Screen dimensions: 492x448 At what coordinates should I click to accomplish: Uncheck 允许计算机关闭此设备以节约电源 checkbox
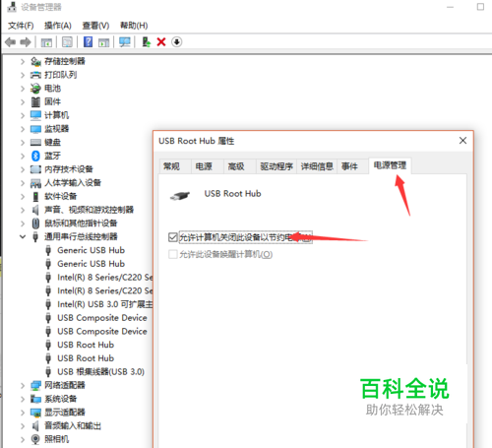[x=173, y=237]
